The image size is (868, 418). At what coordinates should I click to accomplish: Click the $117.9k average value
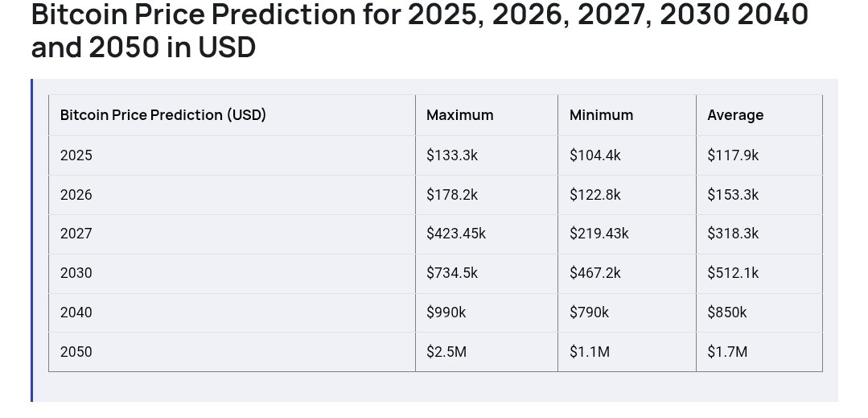[733, 155]
